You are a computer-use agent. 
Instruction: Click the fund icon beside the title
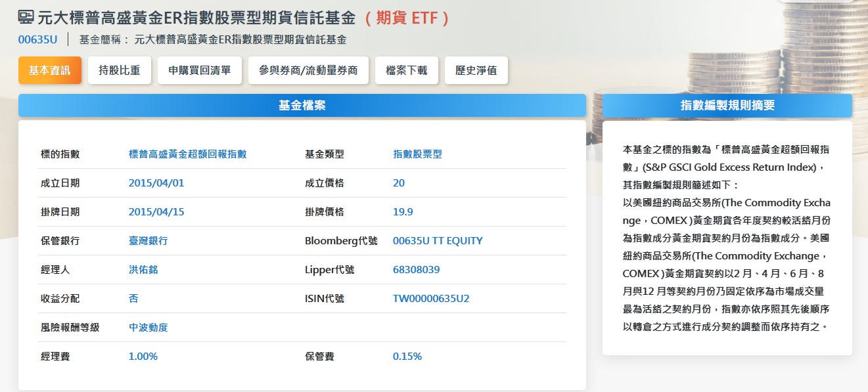pyautogui.click(x=26, y=18)
